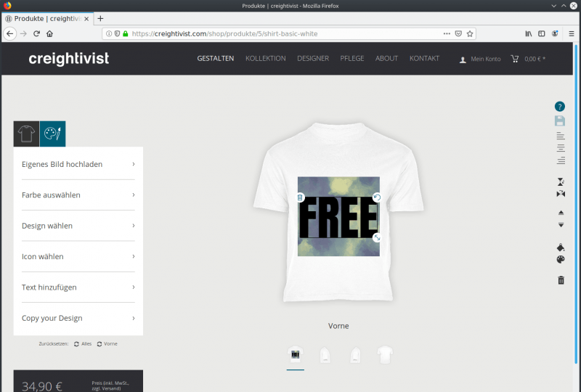581x392 pixels.
Task: Bookmark this page with star icon
Action: point(470,33)
